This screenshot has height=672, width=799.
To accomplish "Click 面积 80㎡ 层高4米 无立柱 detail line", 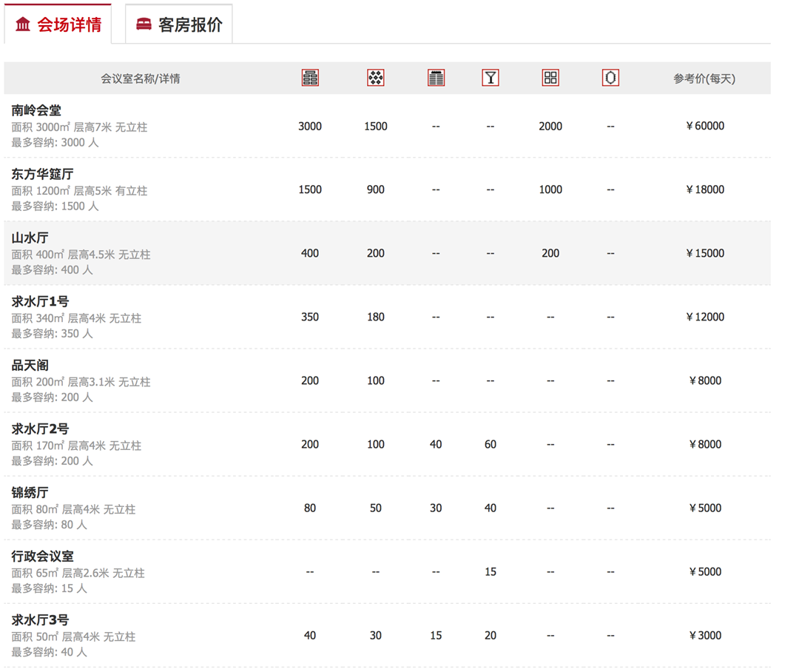I will click(73, 509).
